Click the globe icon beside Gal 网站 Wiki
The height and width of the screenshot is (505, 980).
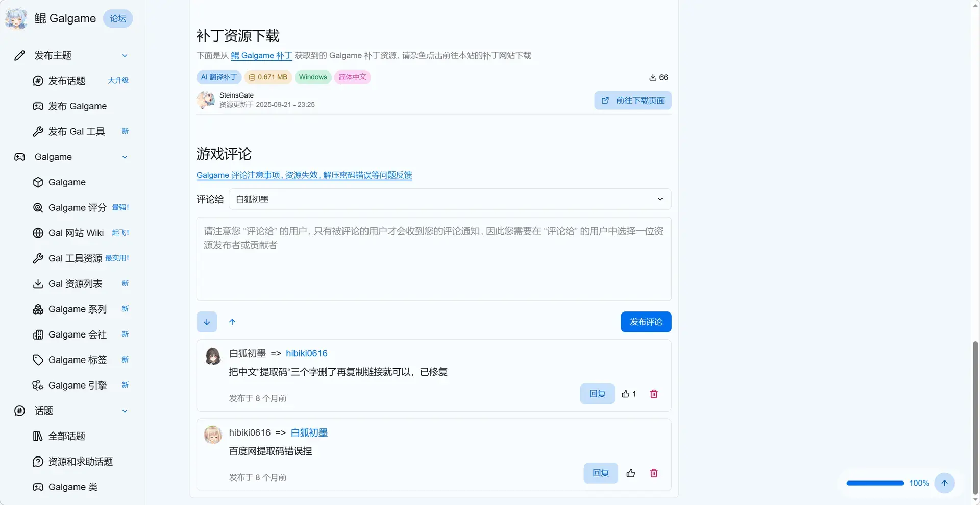coord(38,233)
